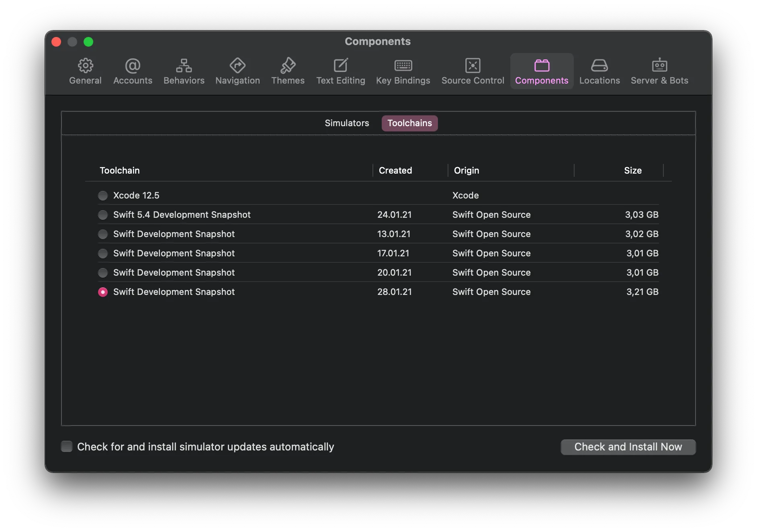The width and height of the screenshot is (757, 532).
Task: Select the Components toolbar icon
Action: pos(541,71)
